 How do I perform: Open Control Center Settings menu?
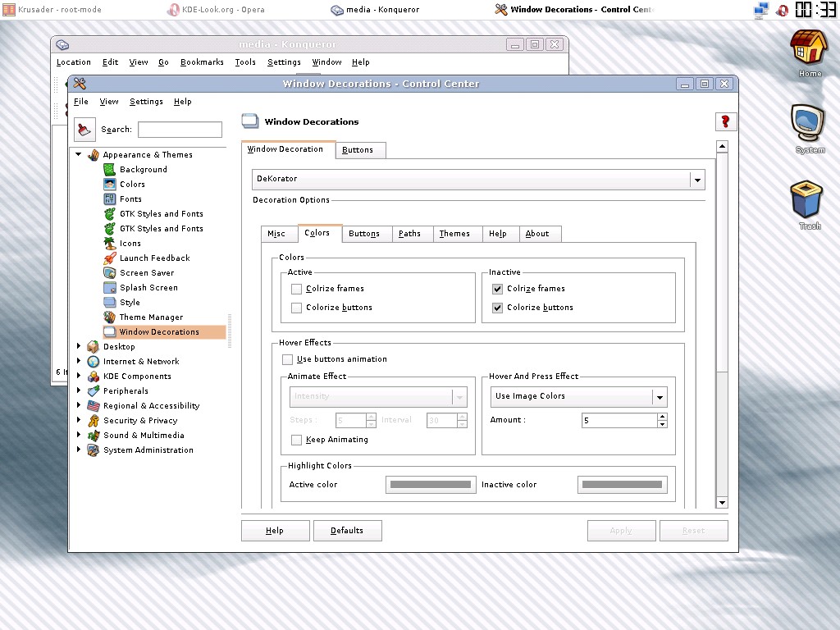click(146, 101)
